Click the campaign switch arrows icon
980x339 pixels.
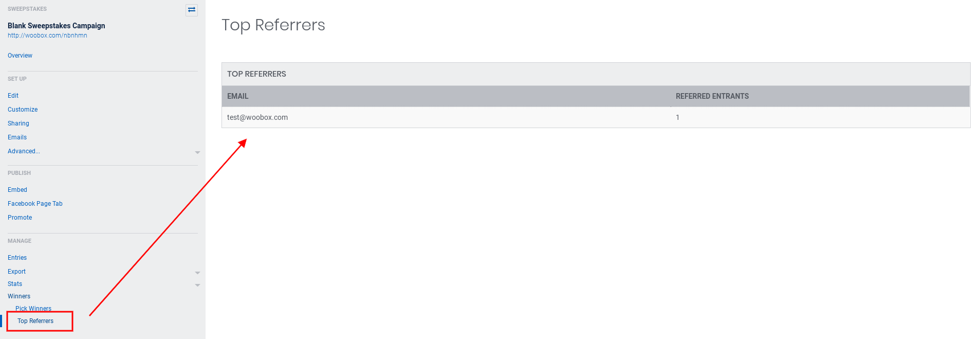coord(192,10)
